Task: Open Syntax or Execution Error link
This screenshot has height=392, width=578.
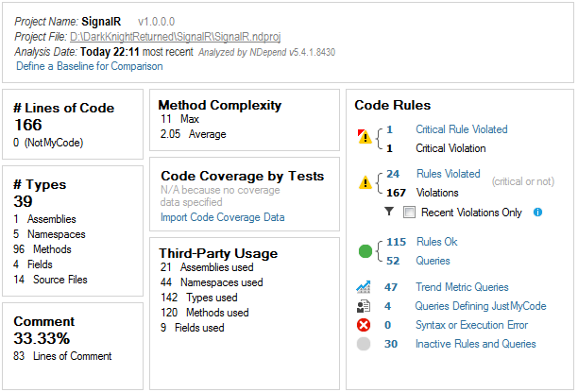Action: [472, 325]
